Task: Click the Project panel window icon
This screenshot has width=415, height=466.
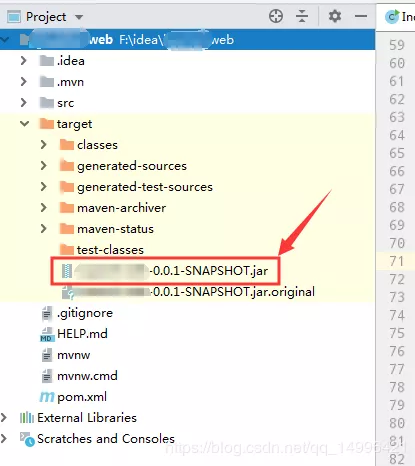Action: [x=14, y=16]
